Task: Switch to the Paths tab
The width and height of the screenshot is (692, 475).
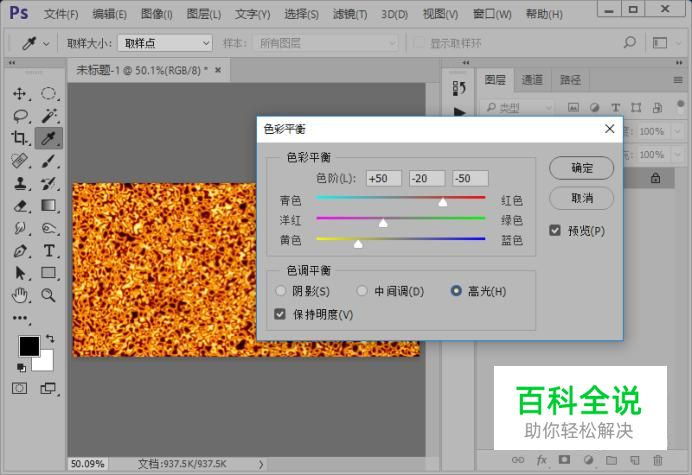Action: pyautogui.click(x=571, y=80)
